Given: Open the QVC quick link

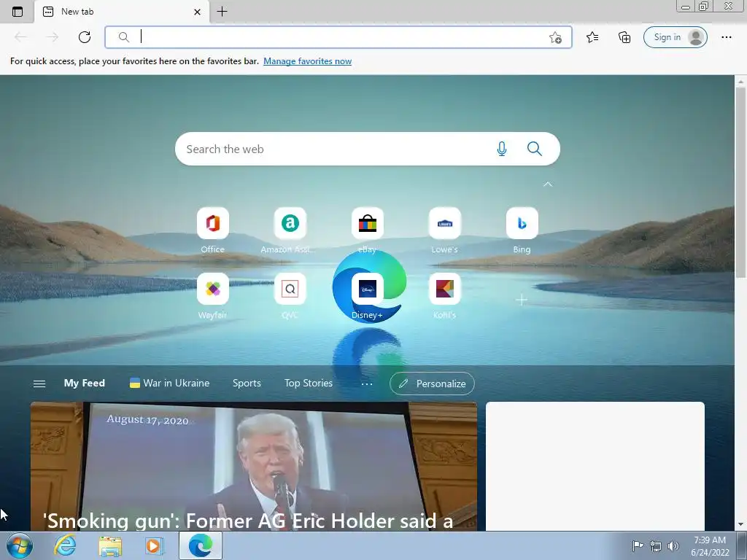Looking at the screenshot, I should tap(290, 289).
